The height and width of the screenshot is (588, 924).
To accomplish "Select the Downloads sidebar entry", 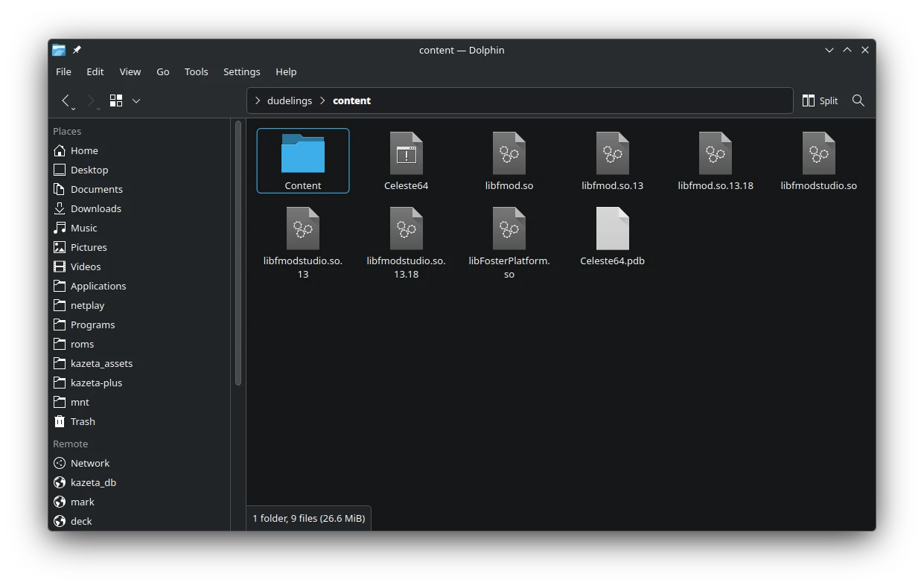I will click(95, 208).
